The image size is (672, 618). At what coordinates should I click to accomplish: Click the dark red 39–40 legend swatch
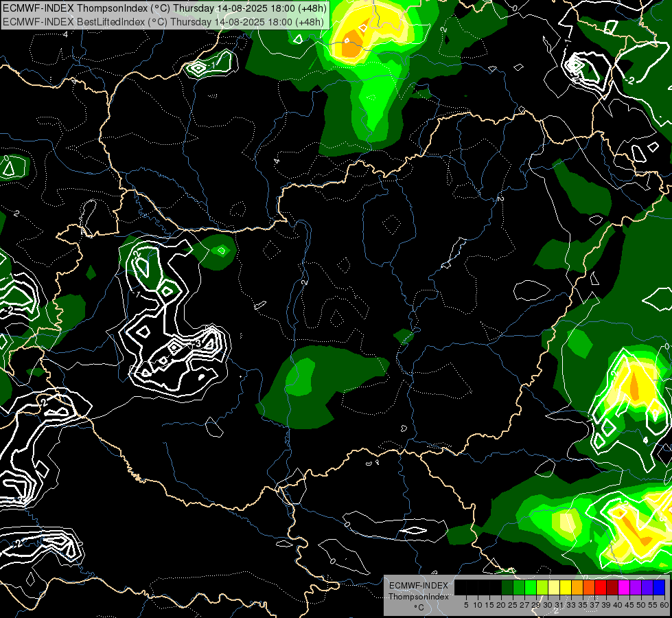tap(612, 587)
